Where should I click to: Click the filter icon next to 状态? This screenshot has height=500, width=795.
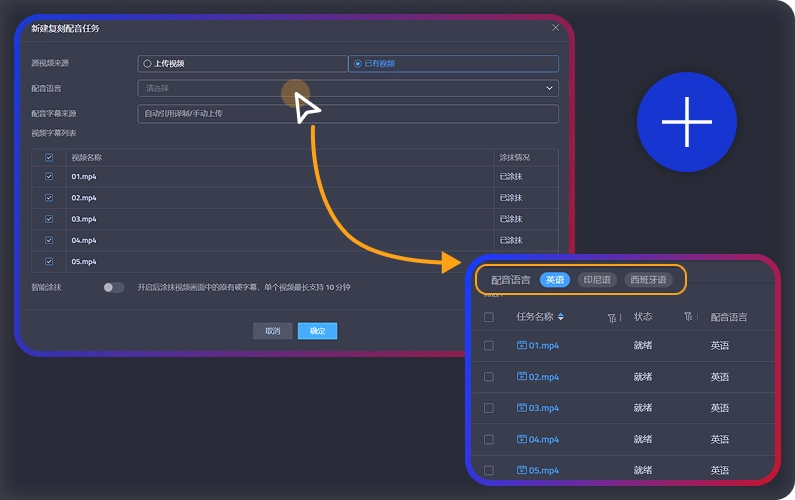pos(688,317)
